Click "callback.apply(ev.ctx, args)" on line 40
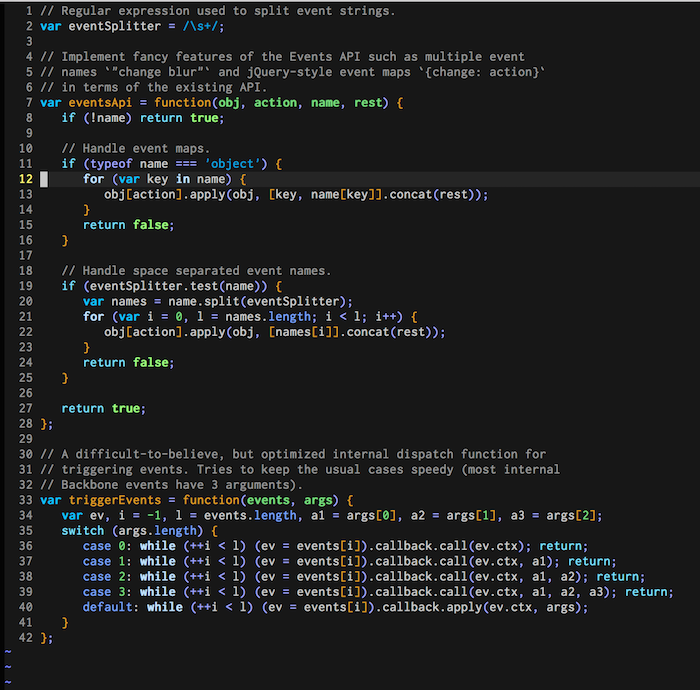This screenshot has height=690, width=700. [482, 607]
